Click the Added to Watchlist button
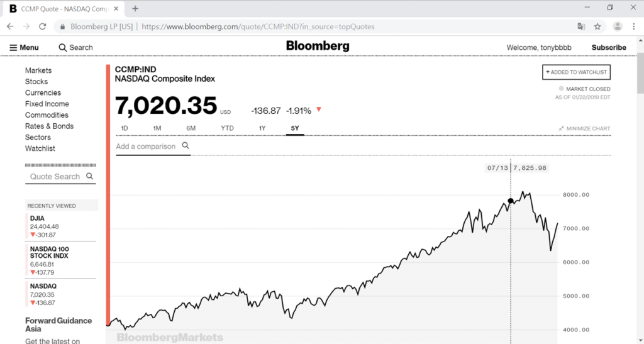644x344 pixels. click(x=576, y=72)
